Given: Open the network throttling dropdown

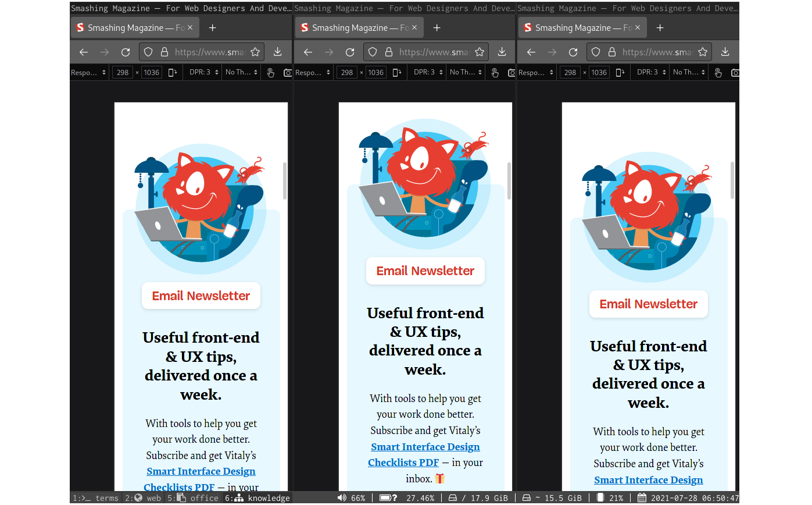Looking at the screenshot, I should pyautogui.click(x=240, y=73).
